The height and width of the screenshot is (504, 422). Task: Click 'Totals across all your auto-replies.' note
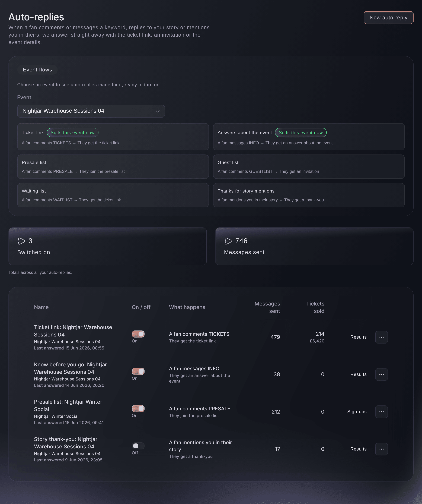40,272
